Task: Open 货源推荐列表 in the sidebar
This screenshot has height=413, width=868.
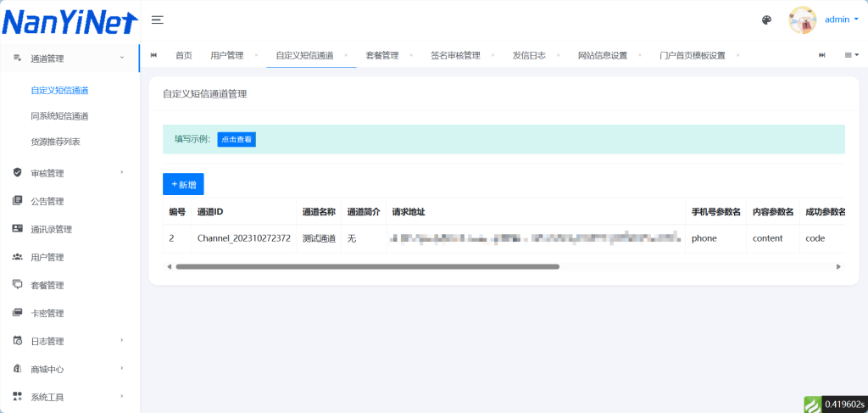Action: [x=55, y=142]
